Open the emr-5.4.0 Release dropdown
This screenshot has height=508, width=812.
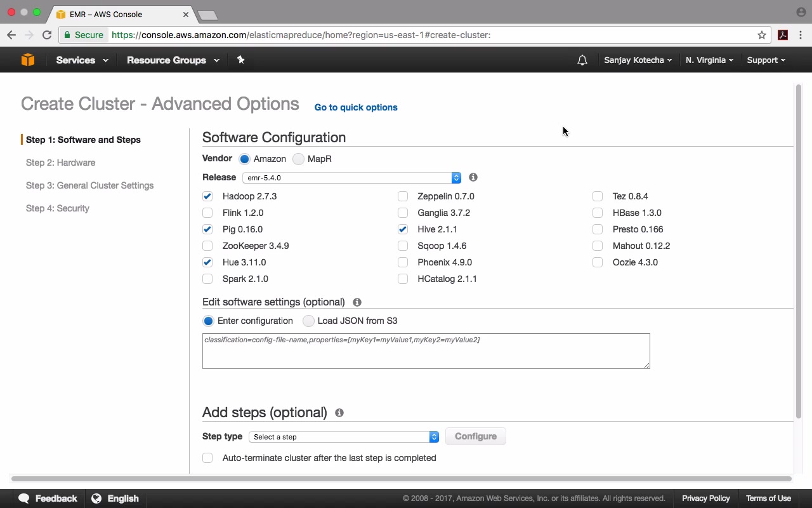pyautogui.click(x=351, y=178)
